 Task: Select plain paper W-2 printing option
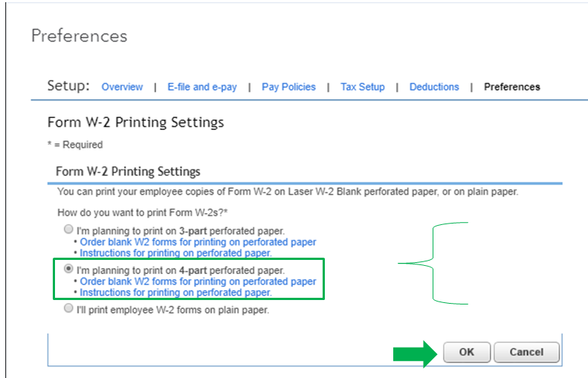click(x=68, y=309)
